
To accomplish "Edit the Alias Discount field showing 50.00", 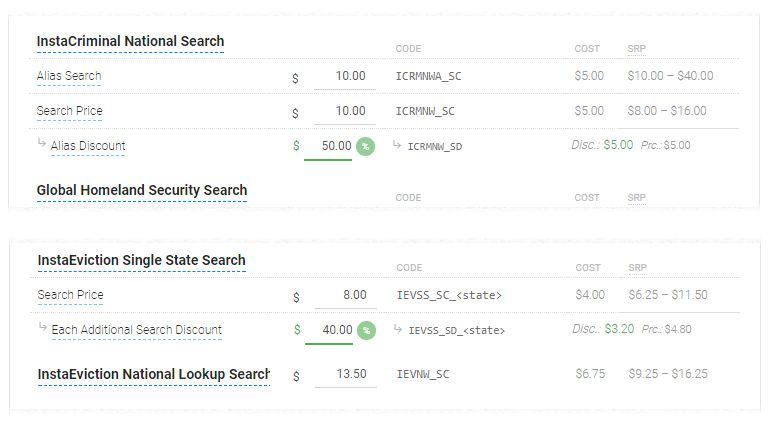I will 328,146.
